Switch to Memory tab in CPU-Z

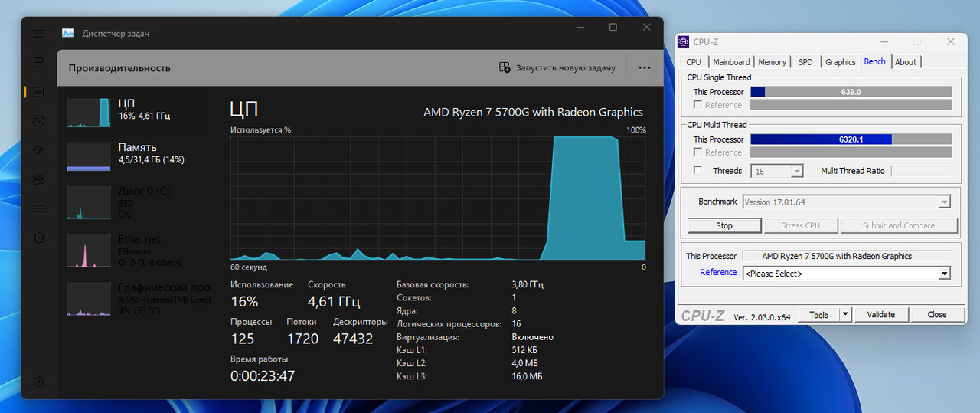point(772,62)
